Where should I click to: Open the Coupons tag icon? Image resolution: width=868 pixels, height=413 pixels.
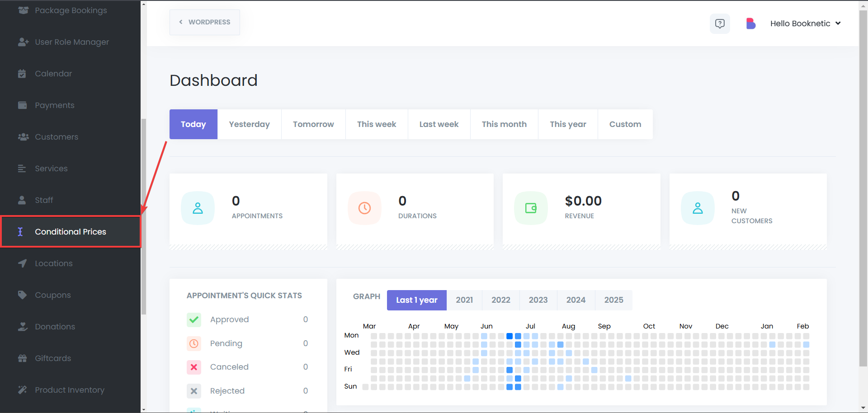(22, 295)
